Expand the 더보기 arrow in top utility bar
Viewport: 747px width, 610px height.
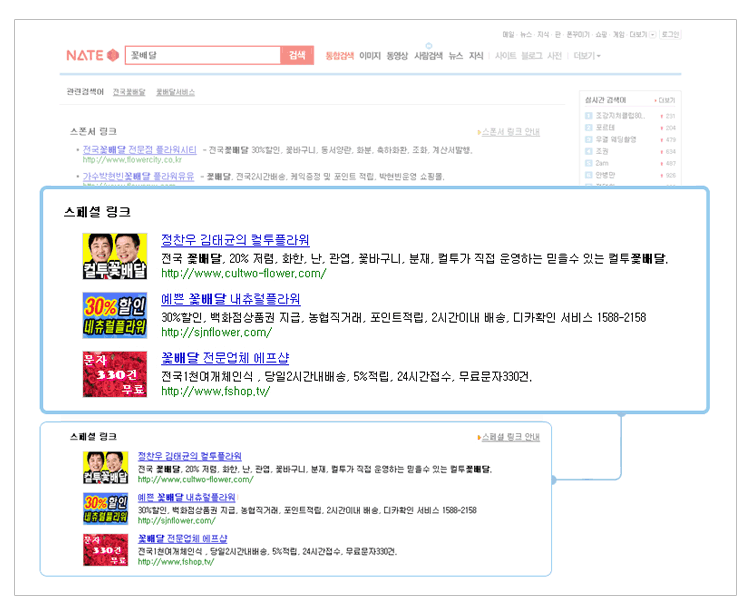tap(653, 35)
